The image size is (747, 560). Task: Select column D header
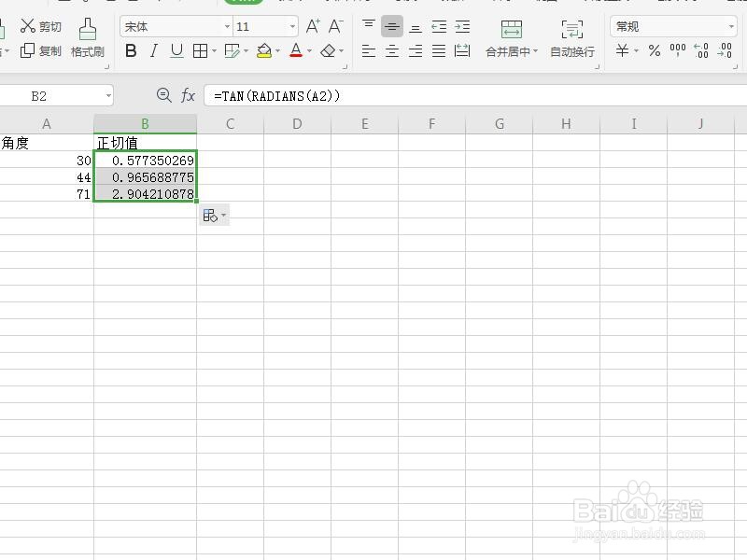pos(297,124)
